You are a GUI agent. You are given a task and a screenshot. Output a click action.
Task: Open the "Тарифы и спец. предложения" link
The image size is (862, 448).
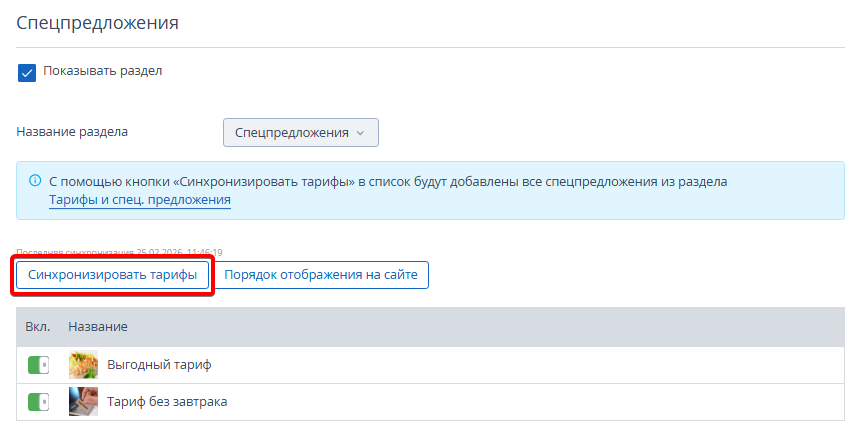pos(140,200)
